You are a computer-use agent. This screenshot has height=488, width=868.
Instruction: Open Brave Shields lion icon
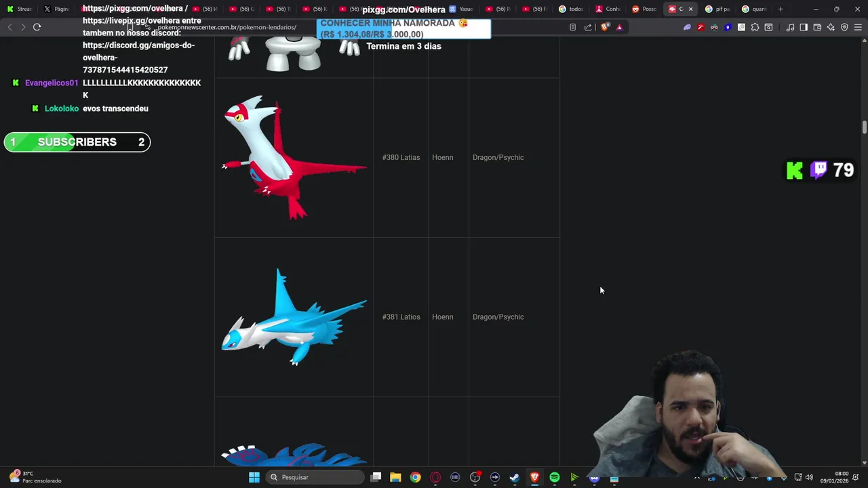(605, 27)
